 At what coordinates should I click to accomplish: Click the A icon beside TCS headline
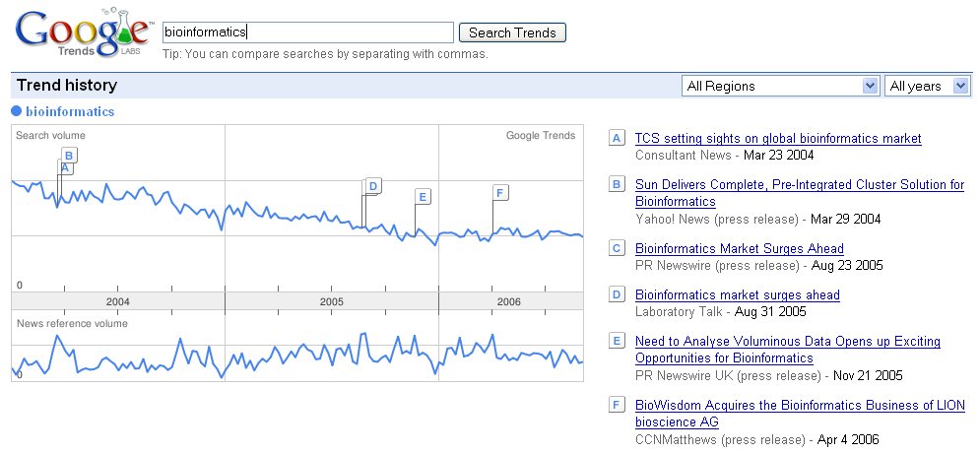618,138
